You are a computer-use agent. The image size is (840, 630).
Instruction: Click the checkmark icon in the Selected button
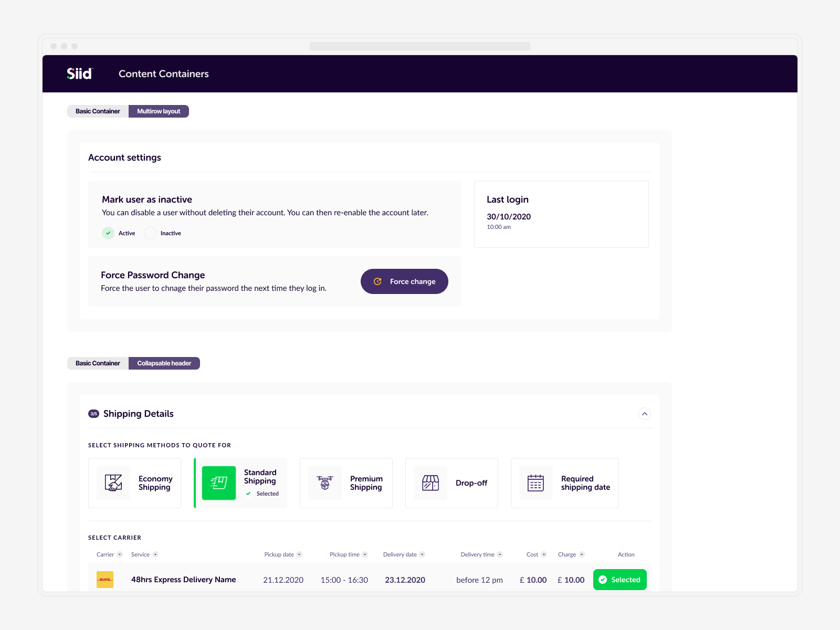603,580
